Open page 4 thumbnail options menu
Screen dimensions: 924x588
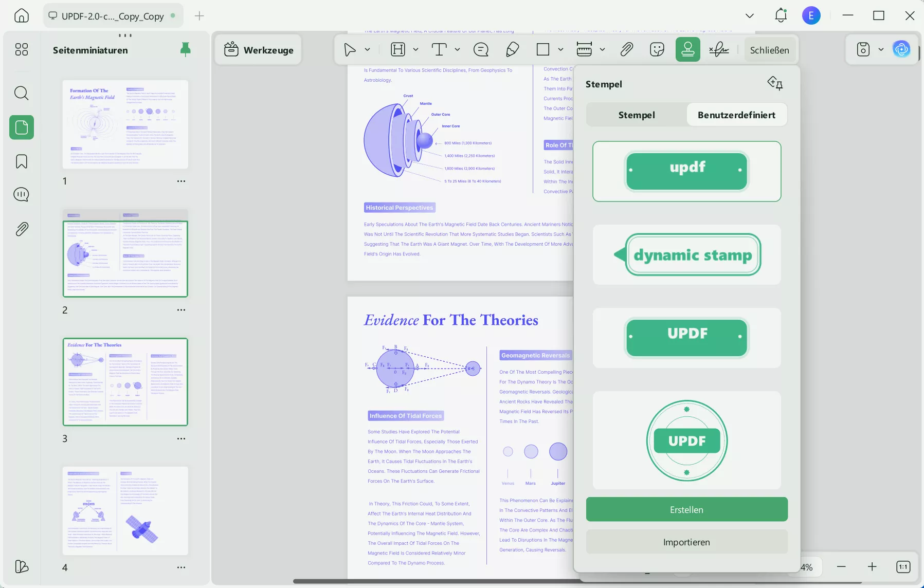[181, 567]
